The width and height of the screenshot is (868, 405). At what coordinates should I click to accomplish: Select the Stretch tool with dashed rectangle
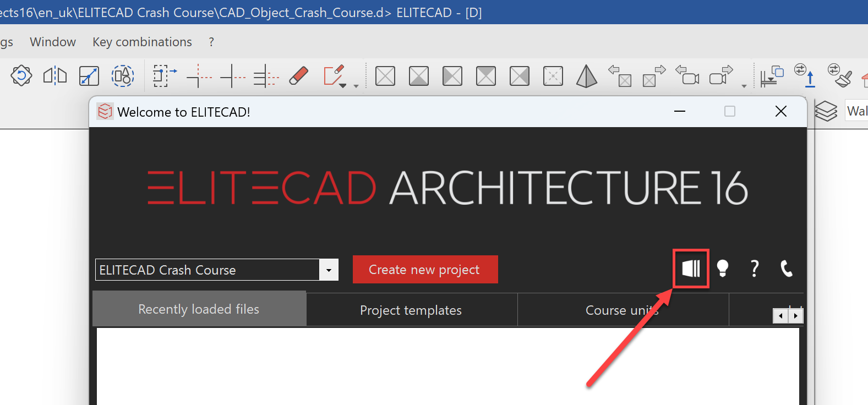[164, 76]
